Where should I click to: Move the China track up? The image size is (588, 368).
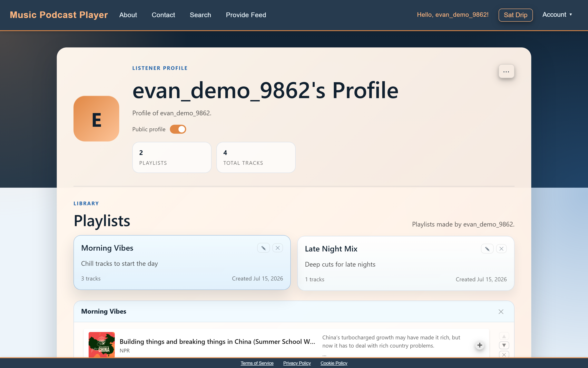[504, 336]
